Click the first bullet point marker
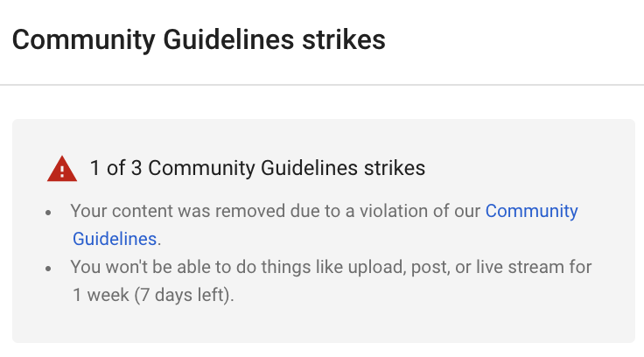Image resolution: width=644 pixels, height=357 pixels. (48, 213)
